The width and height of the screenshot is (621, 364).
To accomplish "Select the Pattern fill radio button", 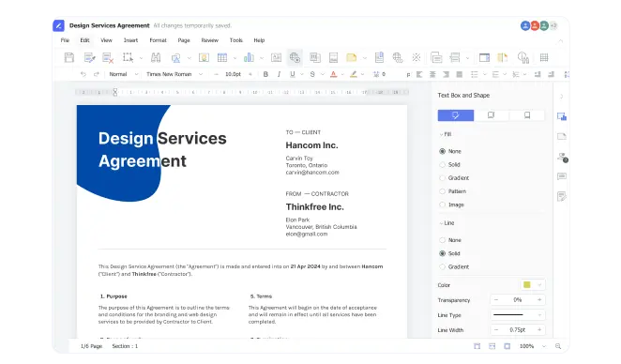I will click(x=443, y=191).
